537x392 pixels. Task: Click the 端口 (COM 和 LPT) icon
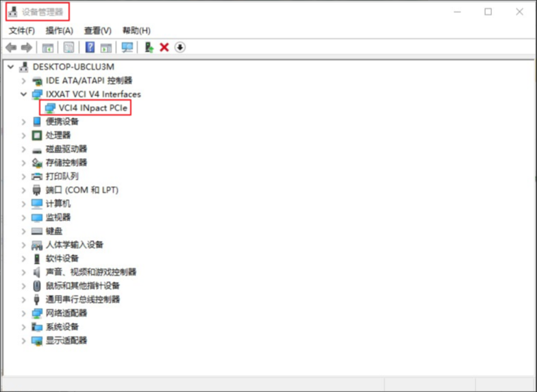click(37, 190)
